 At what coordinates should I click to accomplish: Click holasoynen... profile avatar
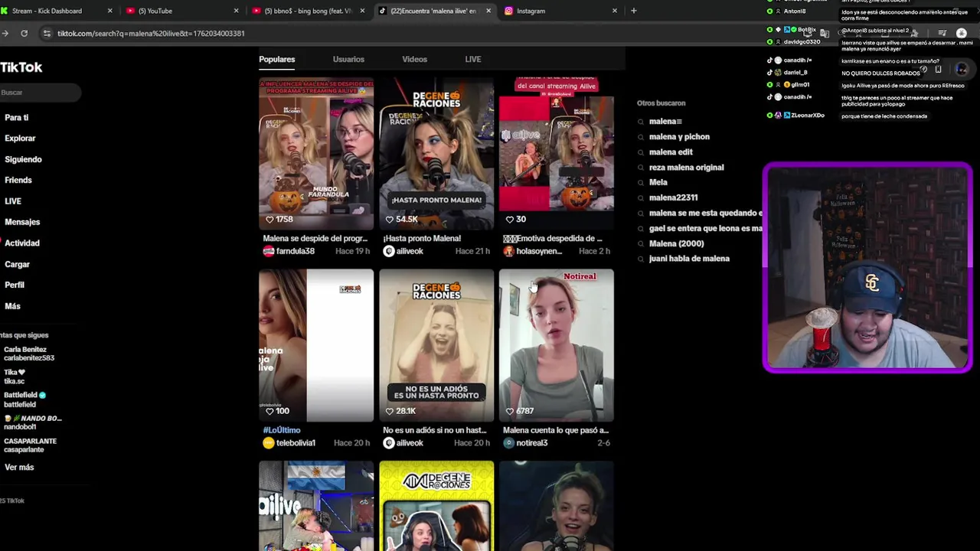pyautogui.click(x=508, y=251)
